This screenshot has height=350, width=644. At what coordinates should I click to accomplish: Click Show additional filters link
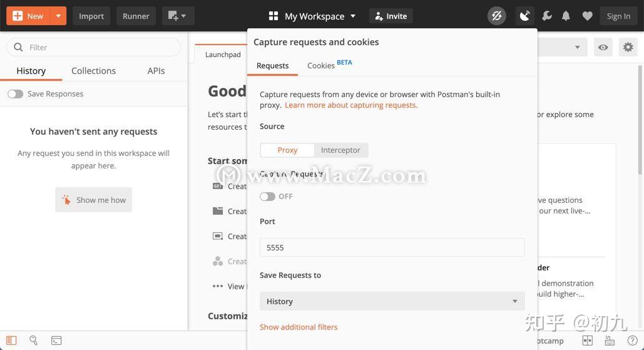[x=299, y=327]
